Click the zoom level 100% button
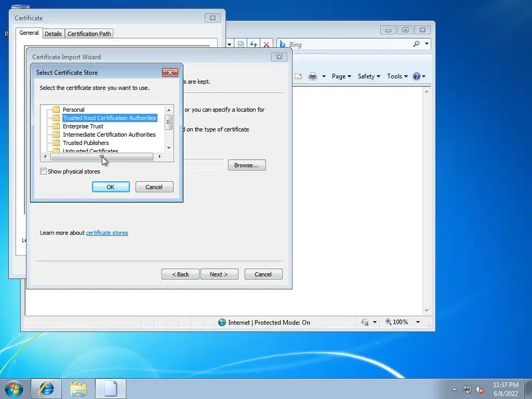This screenshot has height=399, width=532. 396,322
